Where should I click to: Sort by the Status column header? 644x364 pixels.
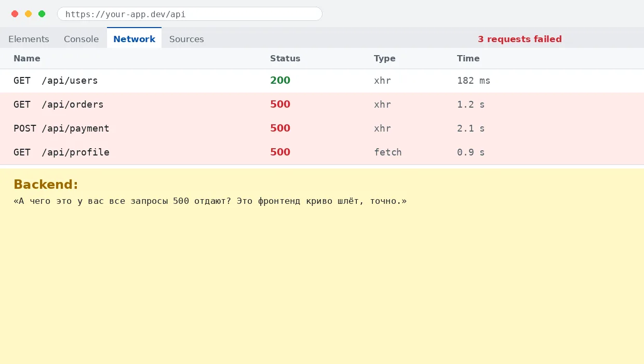point(285,58)
